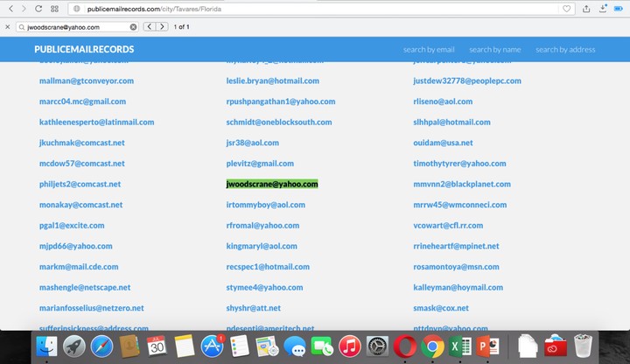Clear the find search text
630x364 pixels.
click(133, 27)
